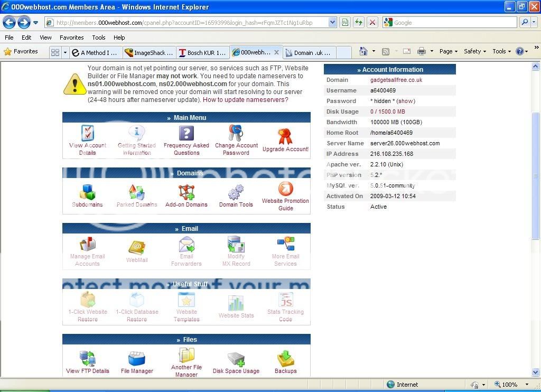Open the Quick Tabs grid button
The image size is (541, 392).
[x=55, y=52]
